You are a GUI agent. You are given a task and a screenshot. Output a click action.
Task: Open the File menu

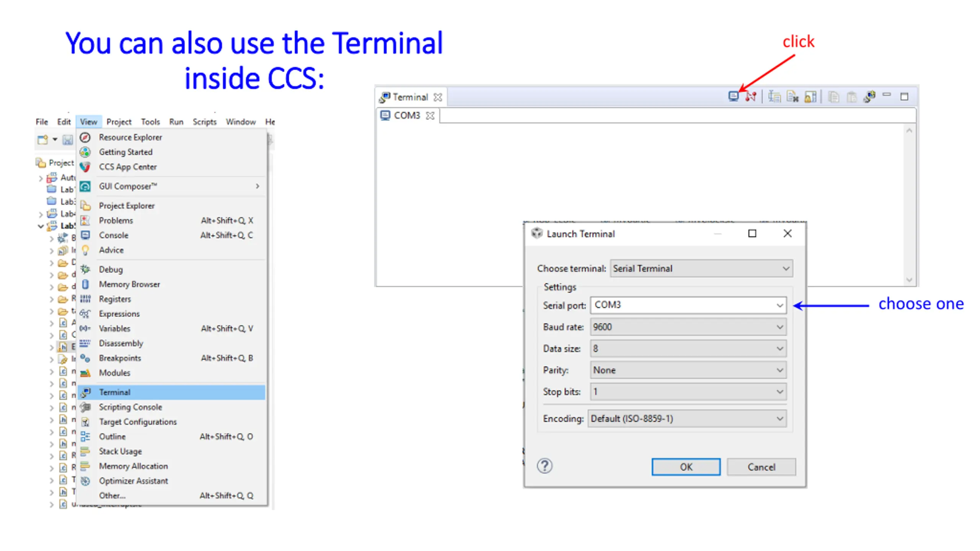[42, 122]
